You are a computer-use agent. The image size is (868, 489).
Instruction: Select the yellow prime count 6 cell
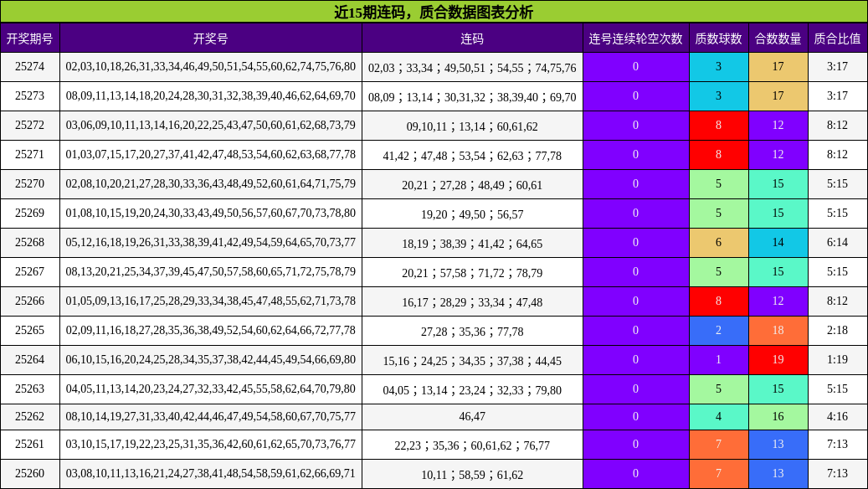[x=718, y=243]
